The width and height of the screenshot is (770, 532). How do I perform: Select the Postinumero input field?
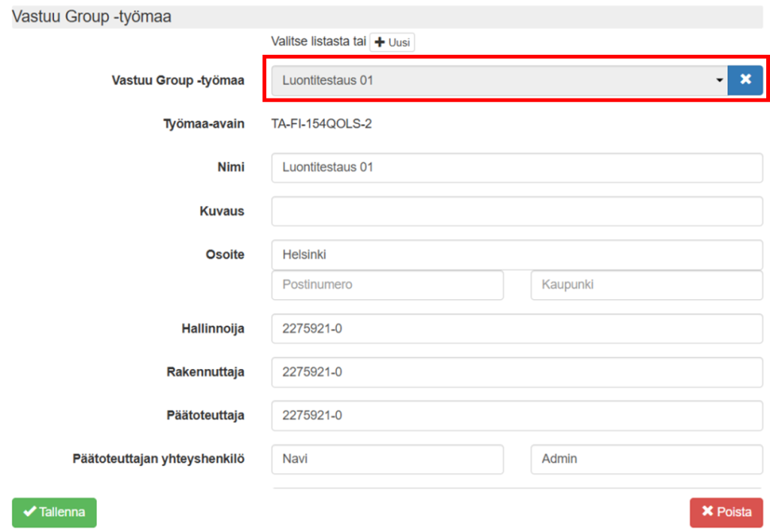tap(387, 285)
